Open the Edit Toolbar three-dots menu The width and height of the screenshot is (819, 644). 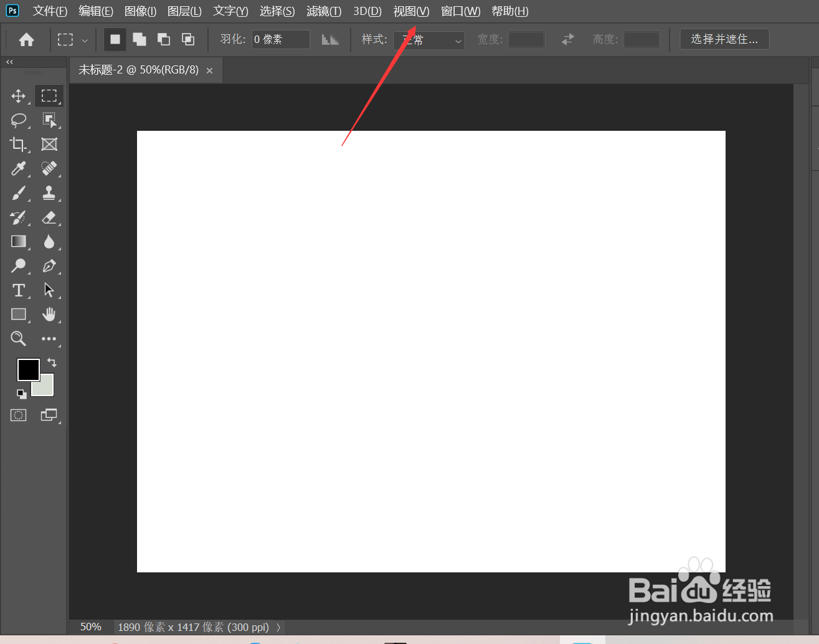click(x=49, y=339)
